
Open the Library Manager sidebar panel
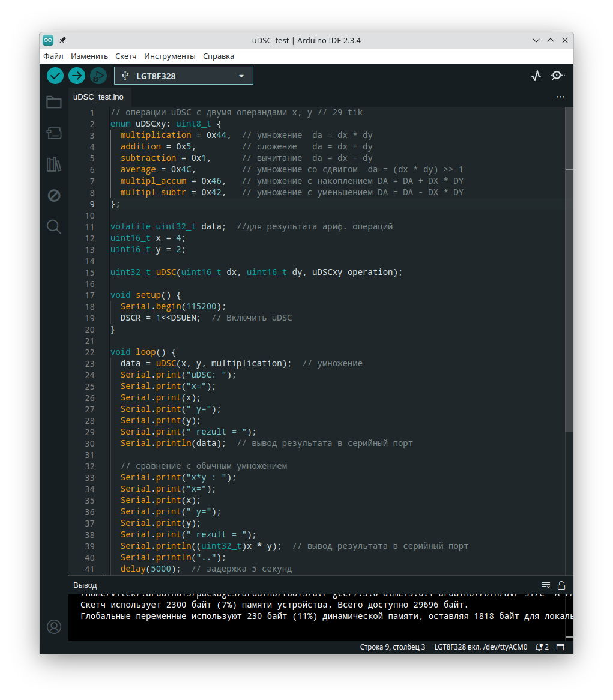coord(54,164)
